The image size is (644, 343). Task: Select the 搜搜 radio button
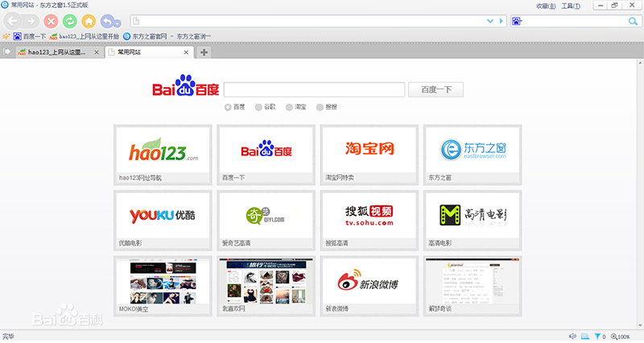[x=320, y=107]
